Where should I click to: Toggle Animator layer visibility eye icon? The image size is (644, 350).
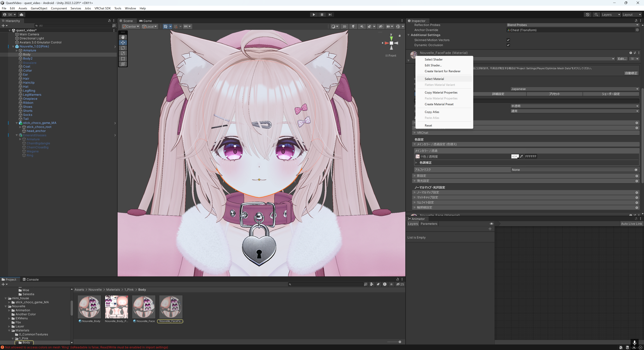[491, 224]
